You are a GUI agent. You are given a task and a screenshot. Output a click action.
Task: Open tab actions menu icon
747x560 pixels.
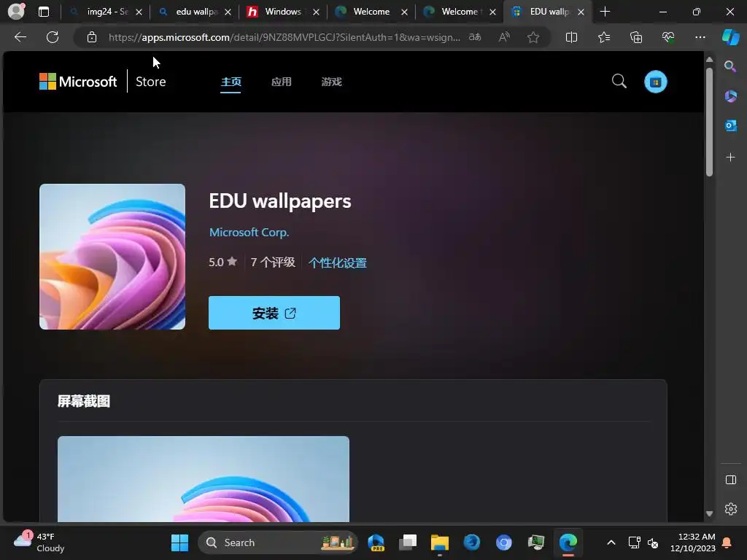point(44,12)
